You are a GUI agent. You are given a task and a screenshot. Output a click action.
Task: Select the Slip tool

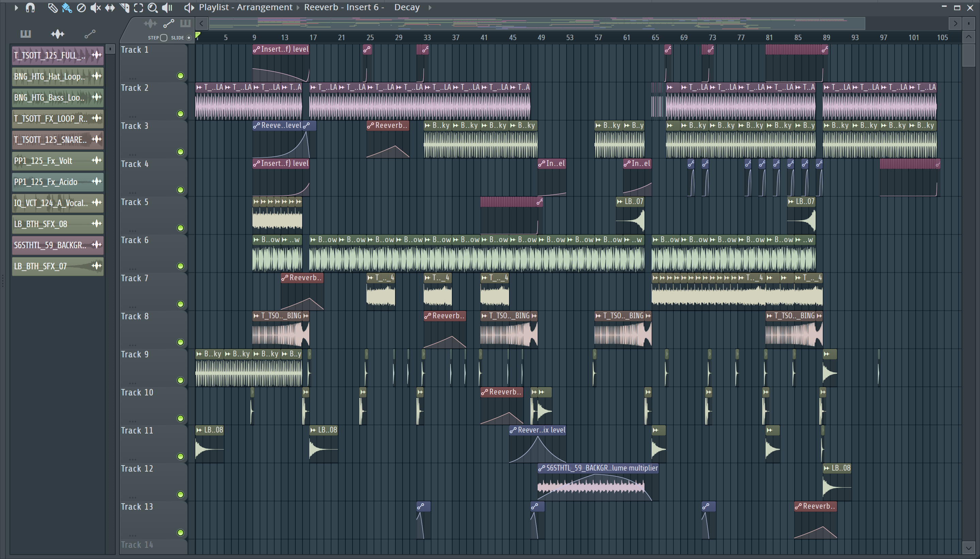click(110, 8)
